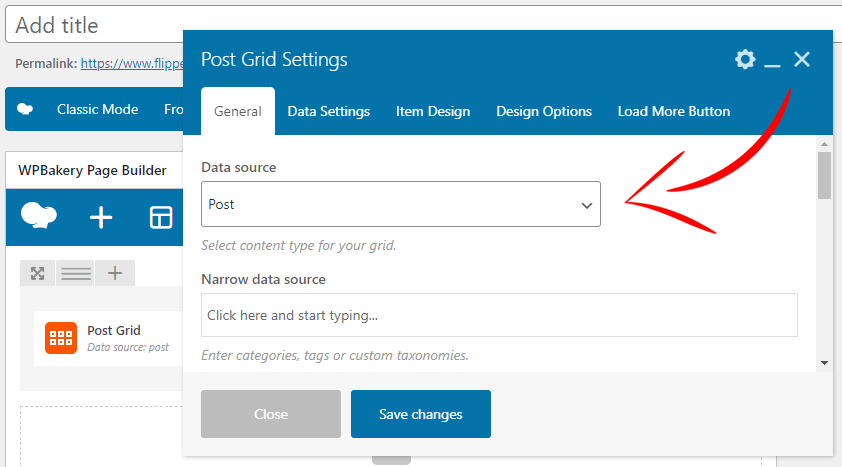Click the row move arrows icon
Image resolution: width=842 pixels, height=467 pixels.
(x=37, y=273)
